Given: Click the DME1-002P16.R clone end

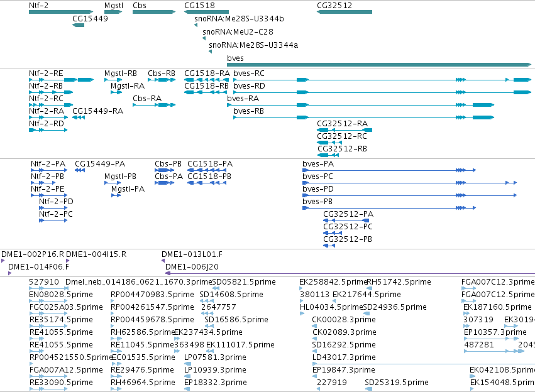Looking at the screenshot, I should point(3,261).
